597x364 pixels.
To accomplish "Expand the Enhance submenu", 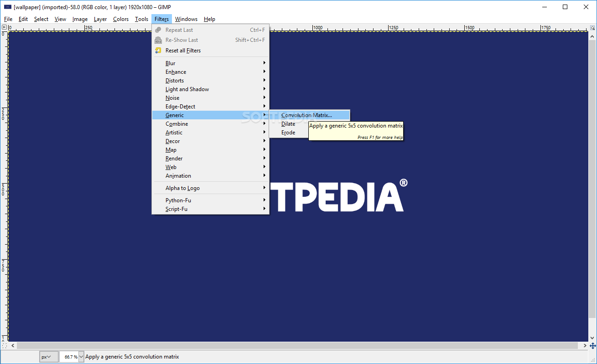I will tap(210, 72).
